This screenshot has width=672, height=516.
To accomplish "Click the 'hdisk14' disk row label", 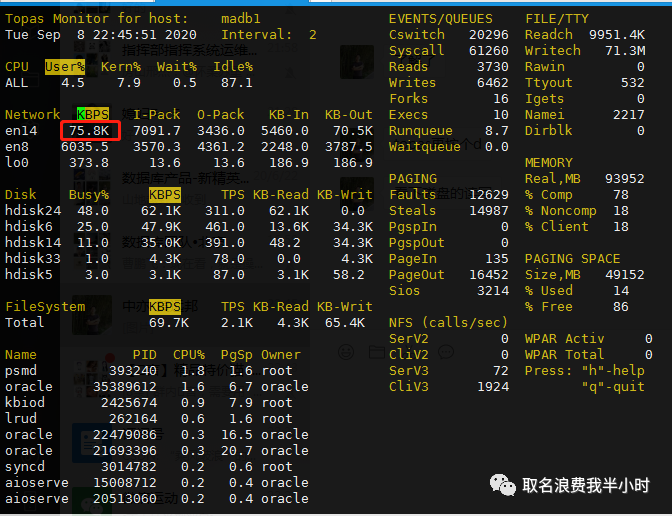I will [x=33, y=243].
